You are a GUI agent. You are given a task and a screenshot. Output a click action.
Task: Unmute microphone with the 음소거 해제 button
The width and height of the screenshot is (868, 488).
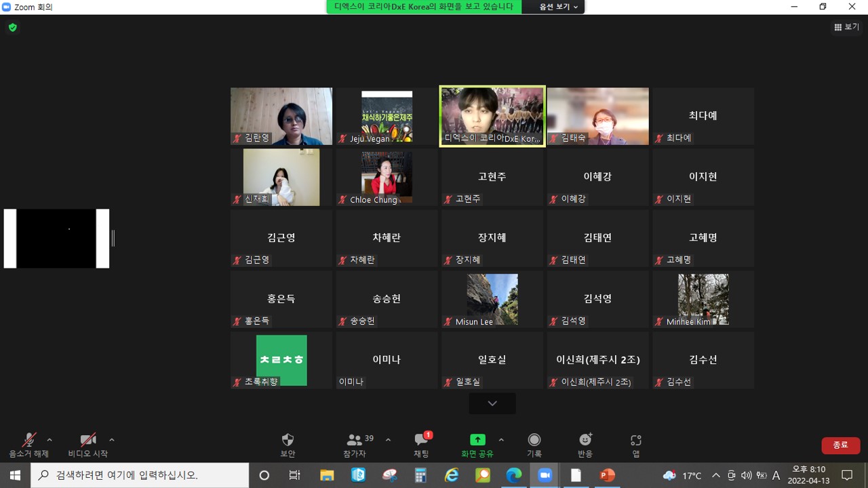pyautogui.click(x=28, y=445)
